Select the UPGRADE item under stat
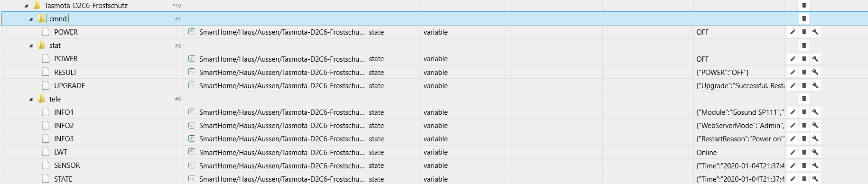This screenshot has width=868, height=184. (69, 85)
